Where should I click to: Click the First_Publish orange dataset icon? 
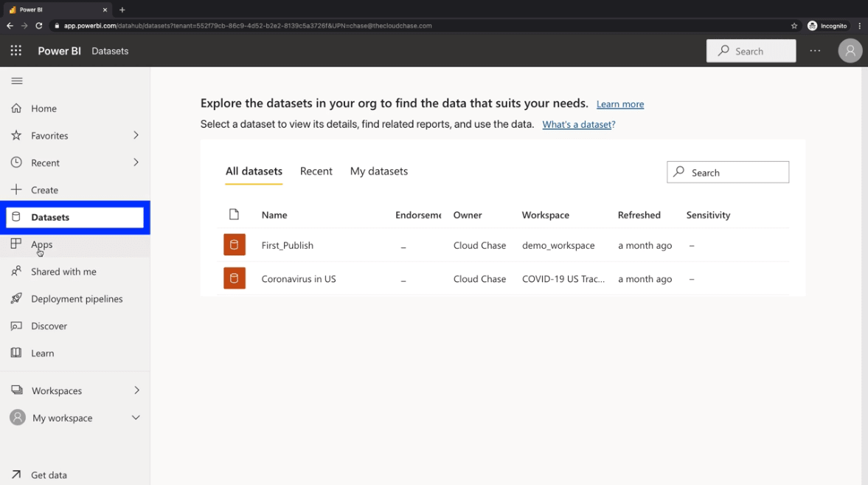(x=235, y=245)
